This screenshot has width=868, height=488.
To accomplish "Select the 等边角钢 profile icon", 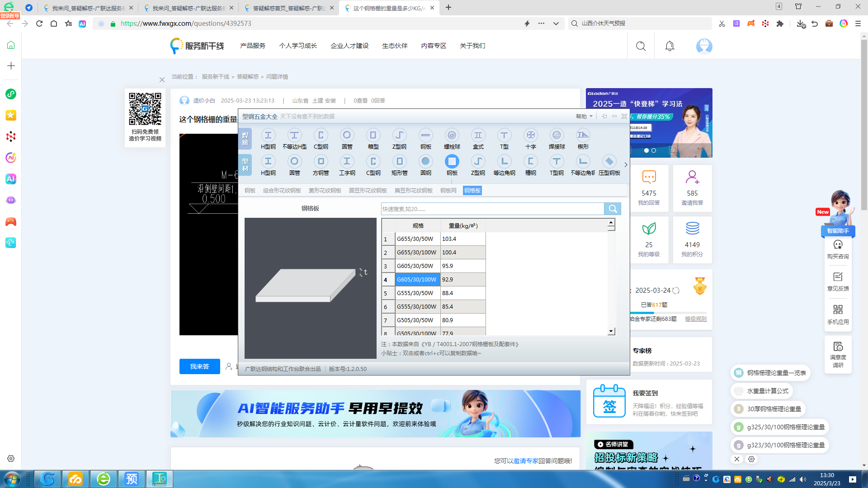I will pos(504,165).
